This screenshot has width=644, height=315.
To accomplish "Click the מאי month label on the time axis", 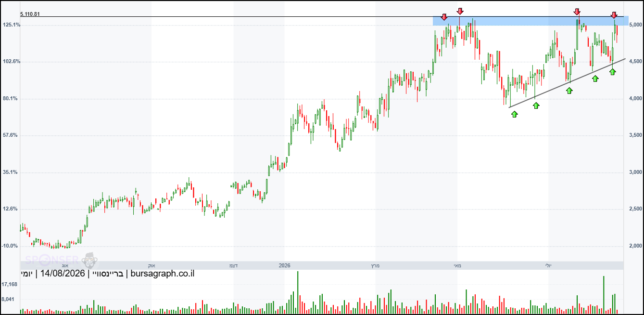I will click(457, 265).
